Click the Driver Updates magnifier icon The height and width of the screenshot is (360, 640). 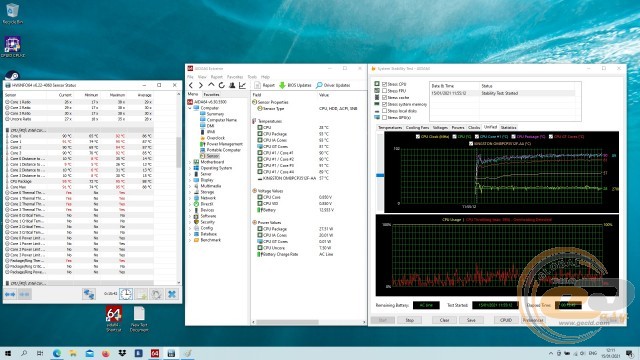coord(319,85)
